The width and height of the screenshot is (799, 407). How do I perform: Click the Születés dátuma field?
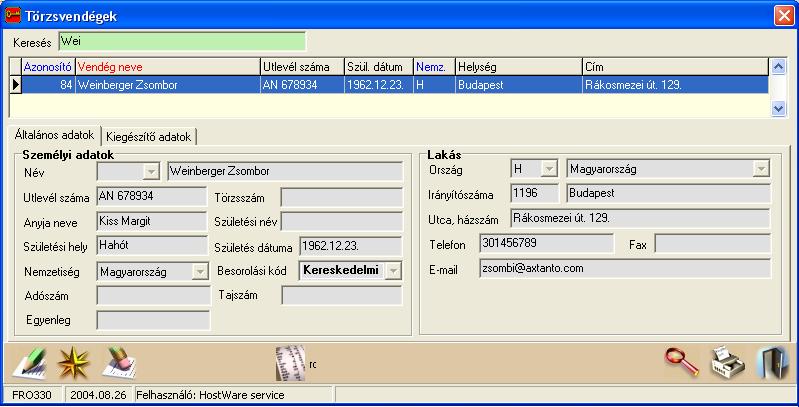point(351,246)
